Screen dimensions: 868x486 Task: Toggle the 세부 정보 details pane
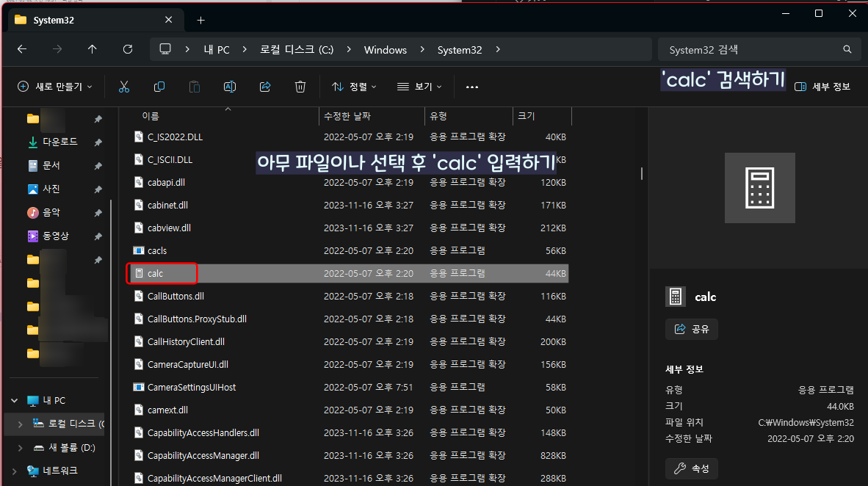pos(822,87)
